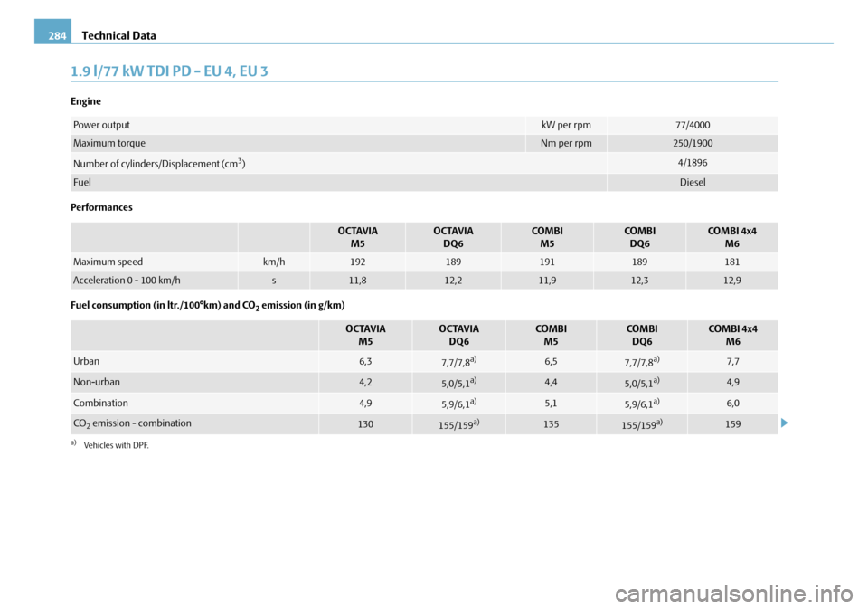Click the Non-urban row label
This screenshot has width=868, height=609.
(96, 382)
